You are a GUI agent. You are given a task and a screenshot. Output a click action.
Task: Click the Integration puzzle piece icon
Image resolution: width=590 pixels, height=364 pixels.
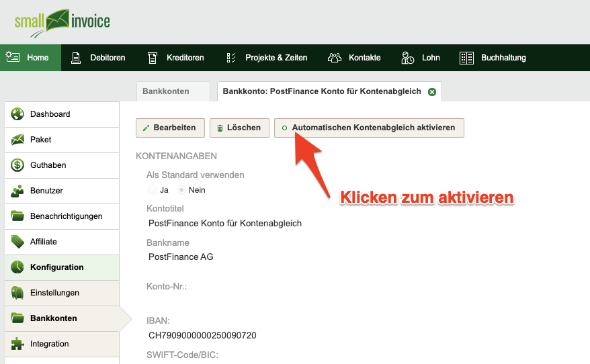tap(17, 344)
